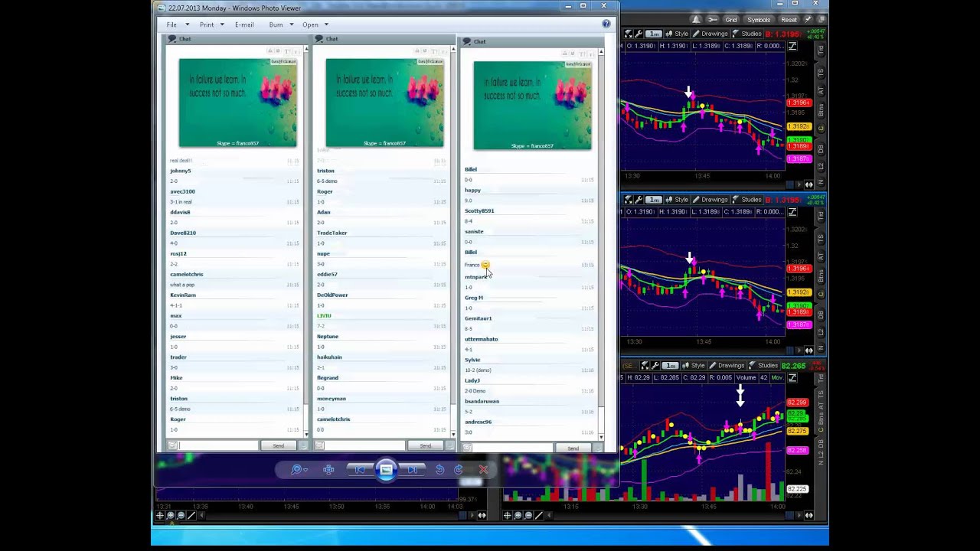Viewport: 980px width, 551px height.
Task: Delete the photo with the red X
Action: (483, 470)
